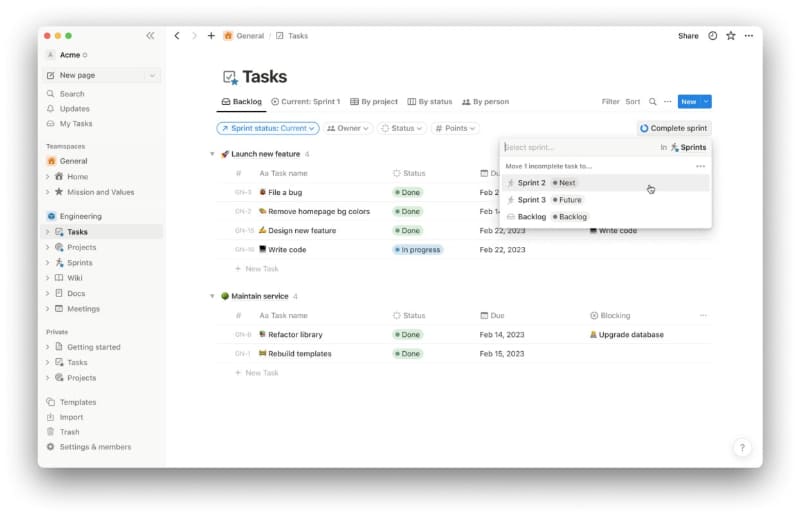The image size is (800, 517).
Task: Switch to By status tab
Action: pyautogui.click(x=430, y=102)
